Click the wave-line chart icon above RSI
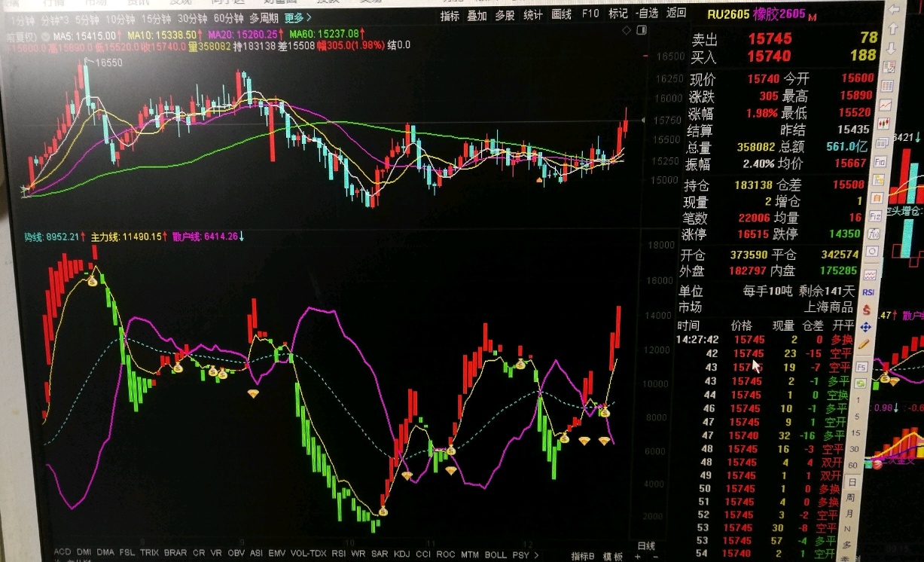The height and width of the screenshot is (562, 924). [x=870, y=273]
